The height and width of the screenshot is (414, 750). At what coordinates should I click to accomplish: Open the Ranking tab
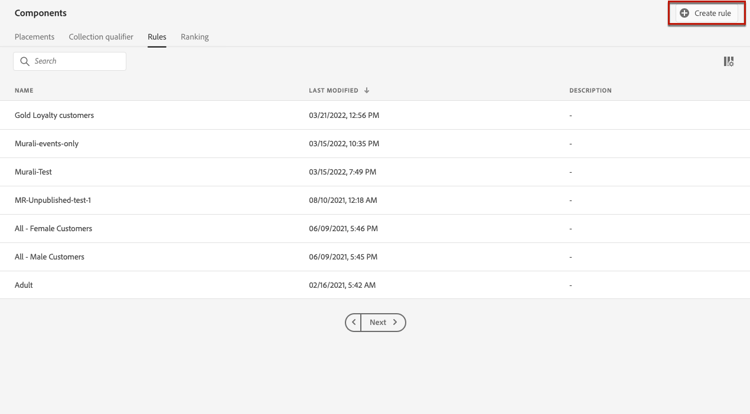(195, 37)
